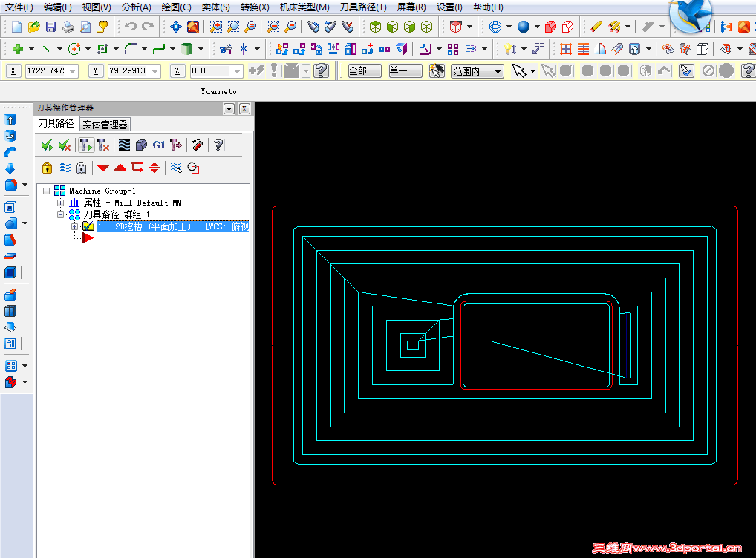The image size is (756, 558).
Task: Toggle the 2D pocket operation folder checkmark
Action: click(88, 226)
